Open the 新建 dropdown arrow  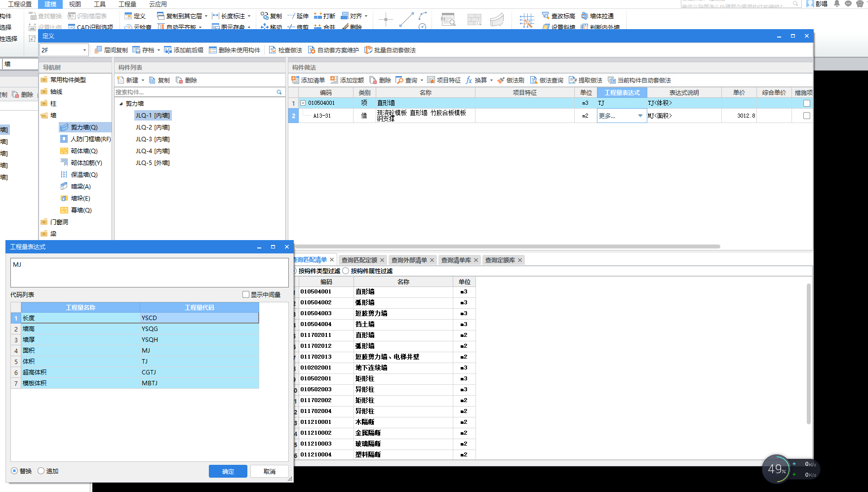[x=143, y=80]
